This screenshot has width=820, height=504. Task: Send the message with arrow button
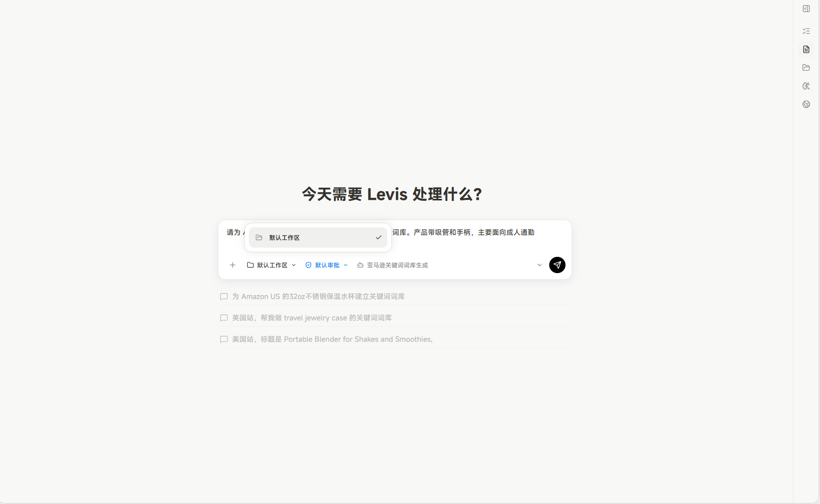click(x=557, y=265)
